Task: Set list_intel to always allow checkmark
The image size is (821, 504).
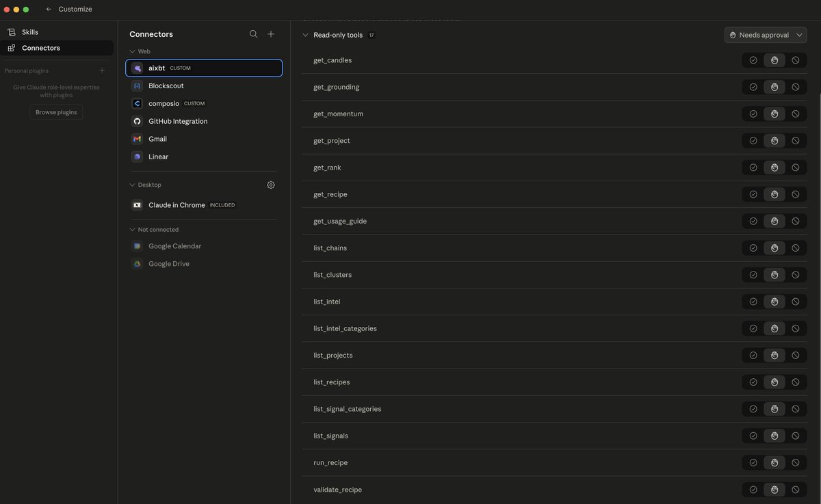Action: 753,302
